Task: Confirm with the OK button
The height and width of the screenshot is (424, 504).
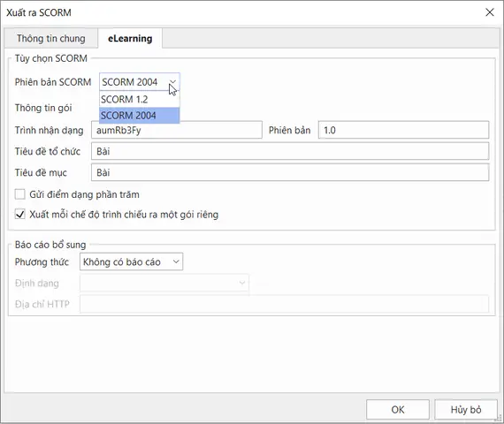Action: coord(398,410)
